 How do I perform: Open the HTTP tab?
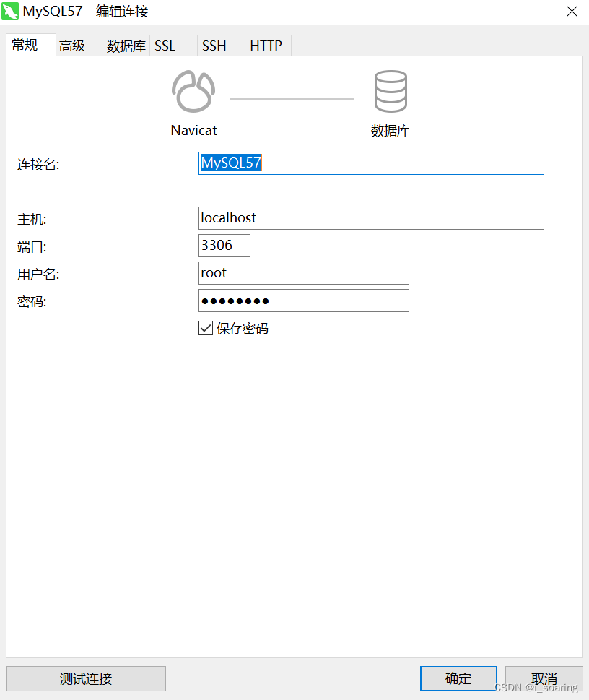point(269,46)
